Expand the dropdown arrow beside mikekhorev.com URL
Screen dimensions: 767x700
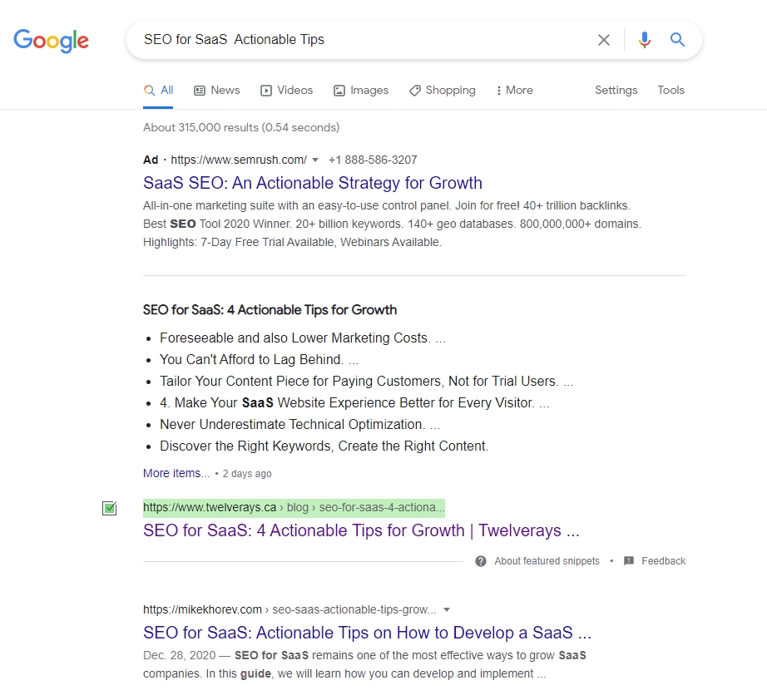(448, 609)
